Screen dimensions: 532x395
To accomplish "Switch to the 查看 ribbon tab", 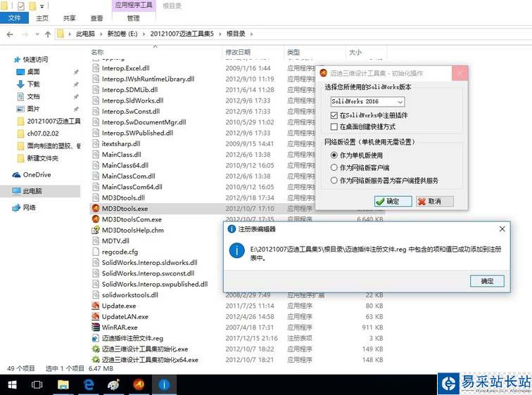I will [96, 18].
